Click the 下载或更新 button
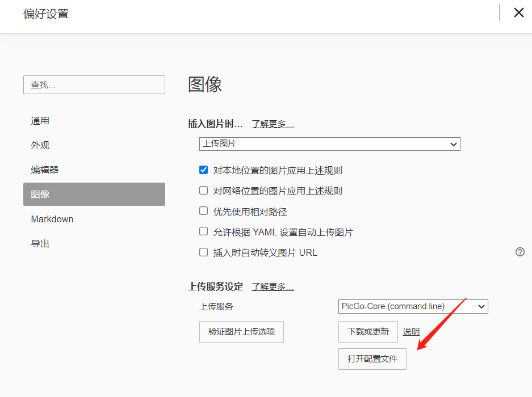 [x=368, y=332]
